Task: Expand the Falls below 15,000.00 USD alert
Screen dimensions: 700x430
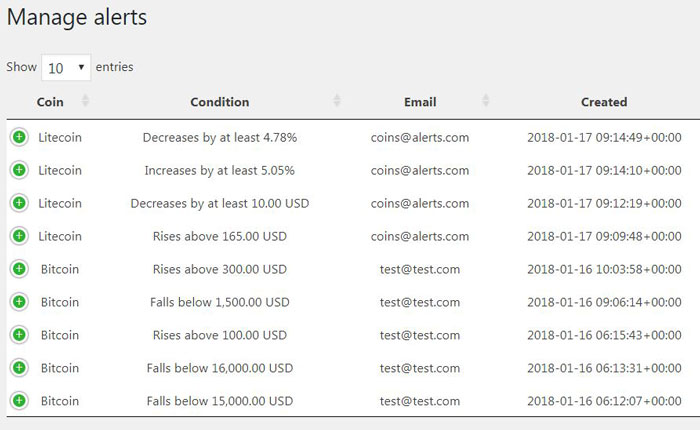Action: [19, 401]
